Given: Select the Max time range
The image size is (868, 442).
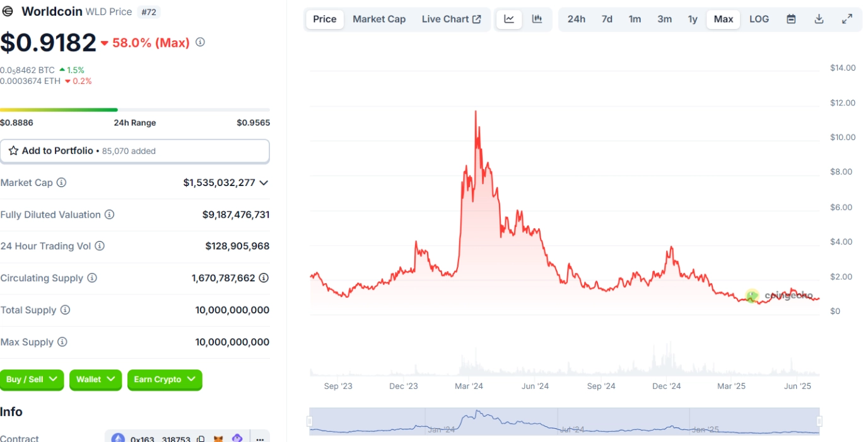Looking at the screenshot, I should (x=724, y=19).
